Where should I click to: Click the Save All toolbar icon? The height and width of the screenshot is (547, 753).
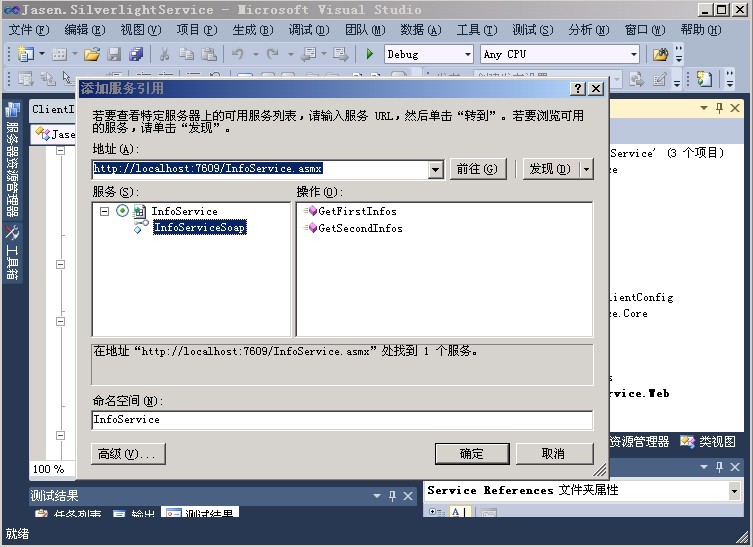click(136, 54)
